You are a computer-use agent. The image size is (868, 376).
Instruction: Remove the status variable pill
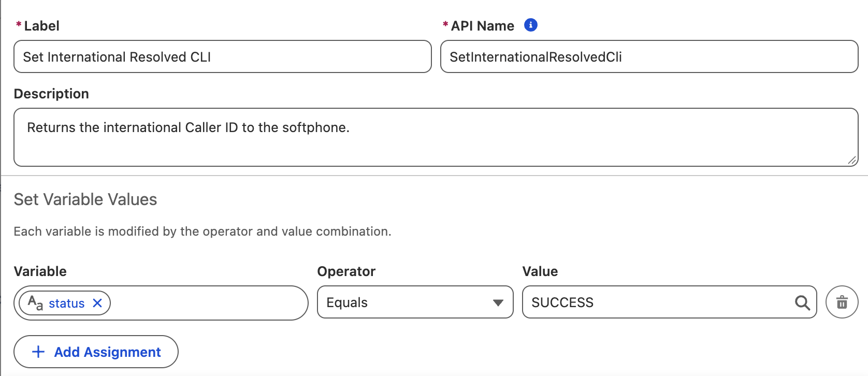coord(97,303)
